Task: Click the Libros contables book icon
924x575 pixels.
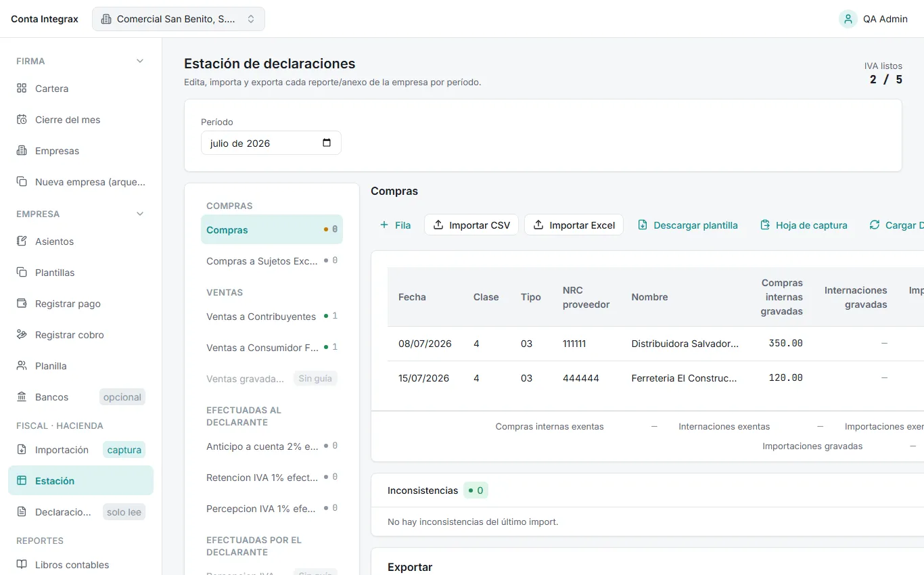Action: click(x=22, y=565)
